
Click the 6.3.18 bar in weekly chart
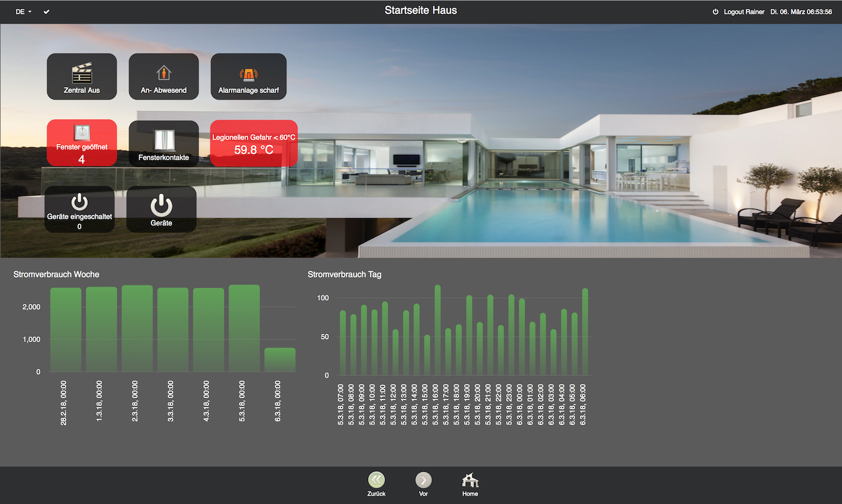pyautogui.click(x=280, y=360)
